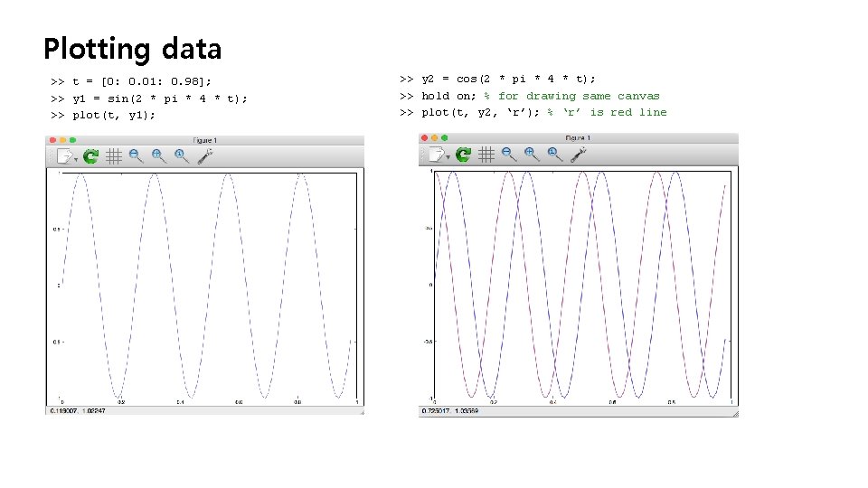868x488 pixels.
Task: Click the document icon in right Figure 1 toolbar
Action: pyautogui.click(x=437, y=155)
